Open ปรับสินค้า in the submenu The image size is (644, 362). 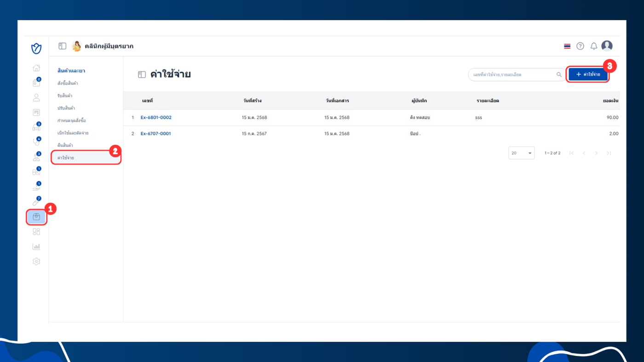(66, 108)
